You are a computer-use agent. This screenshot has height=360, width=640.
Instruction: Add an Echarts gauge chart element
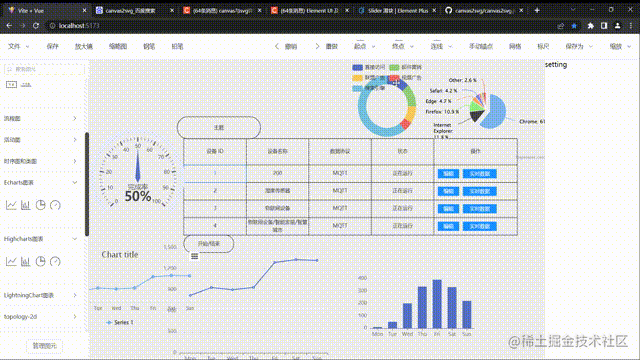[x=55, y=205]
